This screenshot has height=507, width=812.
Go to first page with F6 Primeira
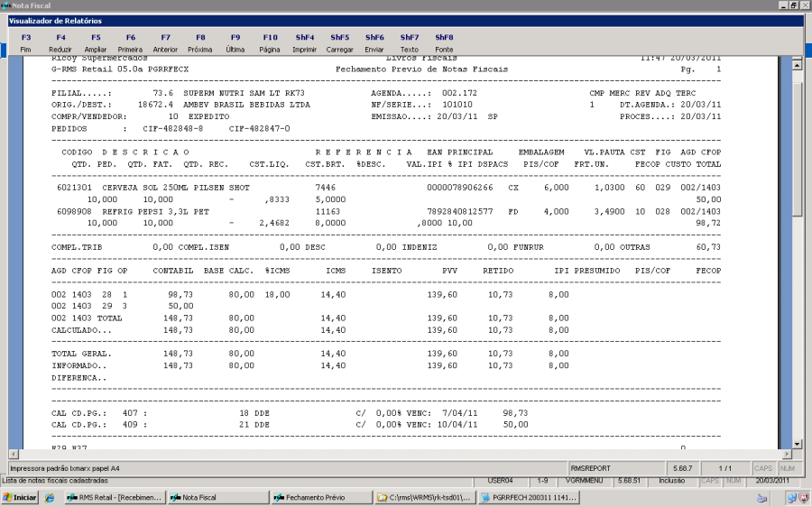pos(131,43)
